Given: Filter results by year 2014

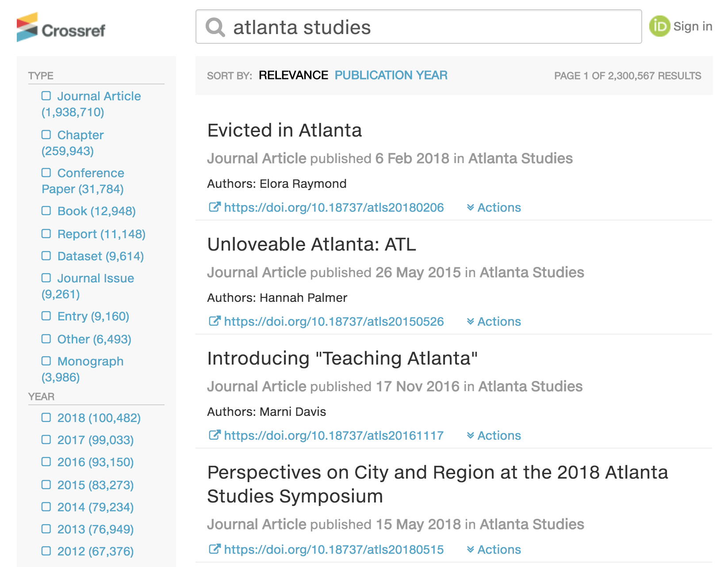Looking at the screenshot, I should (x=46, y=506).
